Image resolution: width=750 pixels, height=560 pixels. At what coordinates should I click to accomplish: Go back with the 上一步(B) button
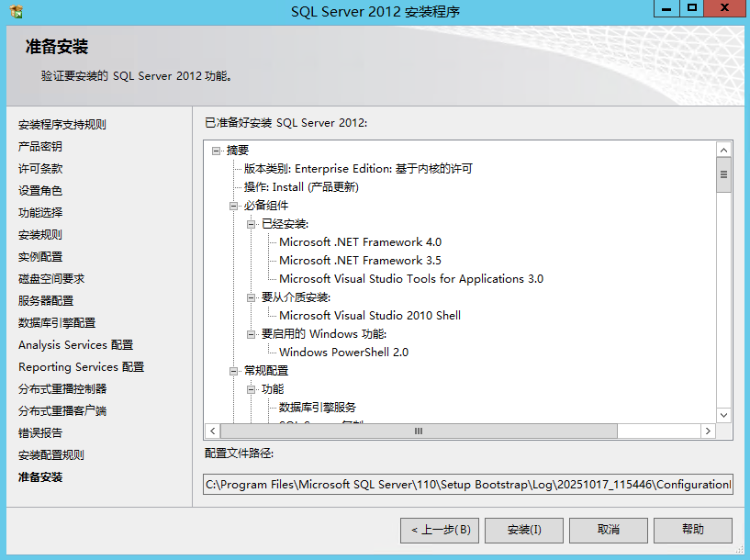pyautogui.click(x=440, y=530)
